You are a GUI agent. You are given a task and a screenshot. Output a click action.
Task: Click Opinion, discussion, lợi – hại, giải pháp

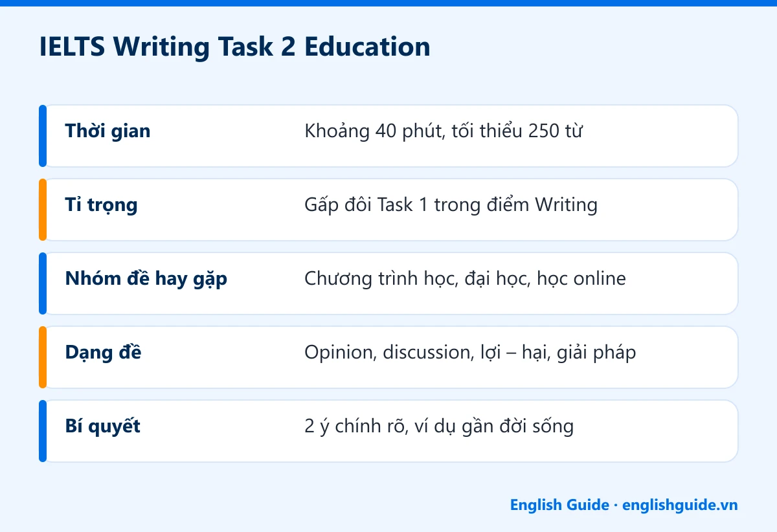pos(470,353)
